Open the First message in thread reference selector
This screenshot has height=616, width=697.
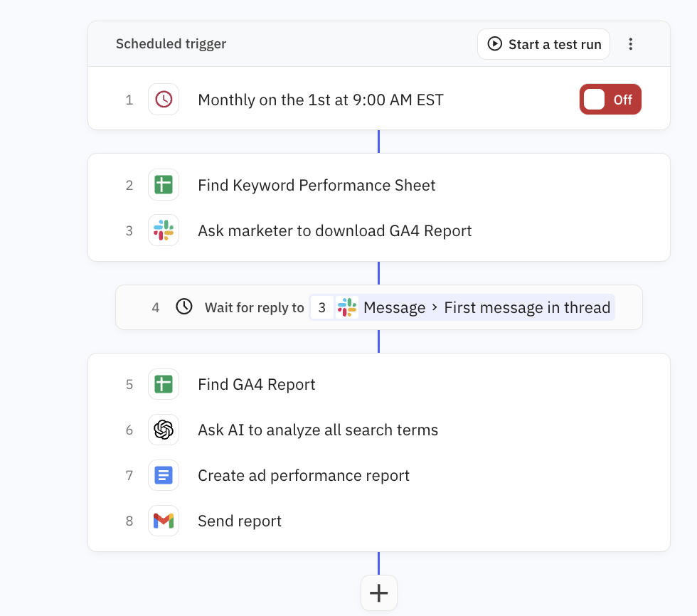click(527, 307)
